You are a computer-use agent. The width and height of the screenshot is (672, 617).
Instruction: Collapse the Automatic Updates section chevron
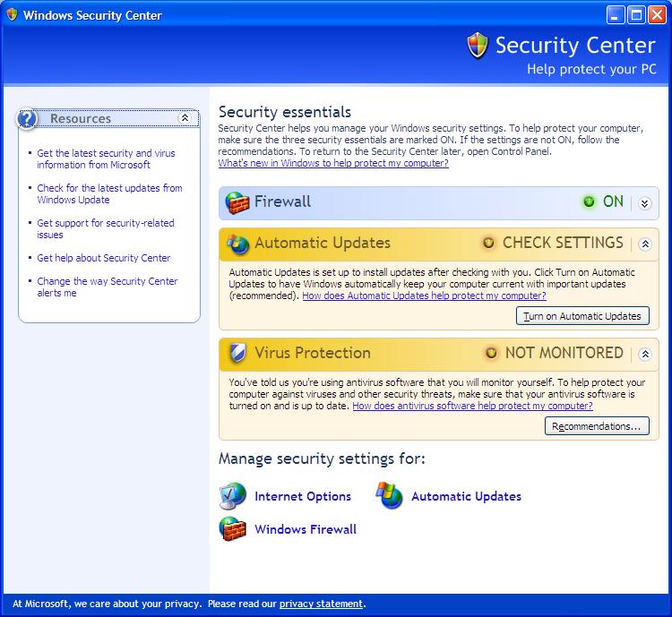pyautogui.click(x=645, y=244)
